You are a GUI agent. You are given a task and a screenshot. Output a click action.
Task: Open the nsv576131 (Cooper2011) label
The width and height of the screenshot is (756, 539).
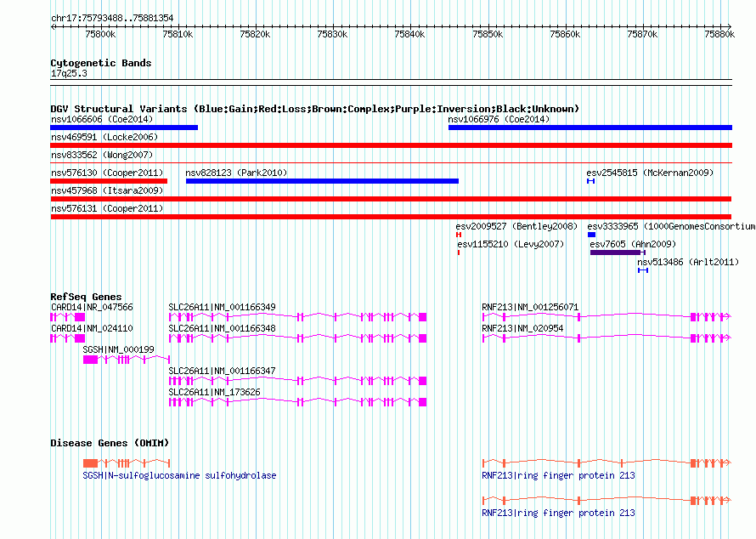[107, 208]
